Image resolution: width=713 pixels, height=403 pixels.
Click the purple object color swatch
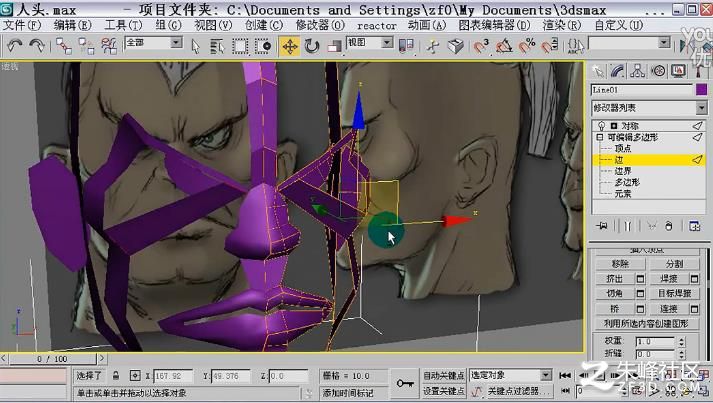702,90
